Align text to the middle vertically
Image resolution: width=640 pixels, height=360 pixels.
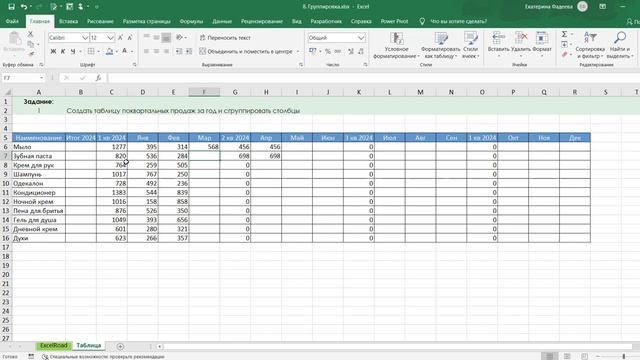coord(156,38)
